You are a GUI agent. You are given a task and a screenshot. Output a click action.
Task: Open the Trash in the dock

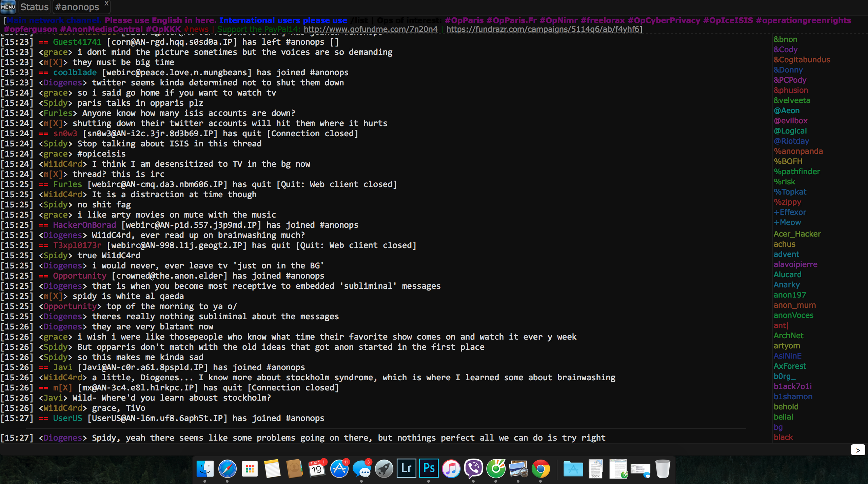[662, 469]
